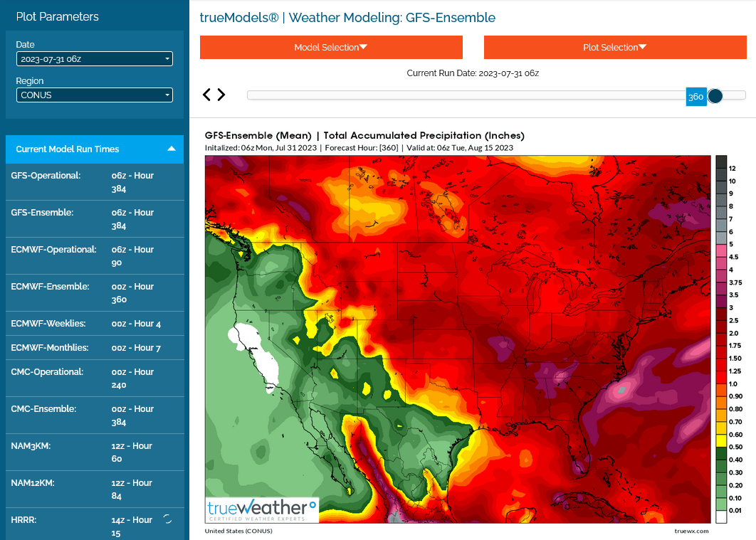
Task: Select the GFS-Ensemble model row
Action: 95,219
